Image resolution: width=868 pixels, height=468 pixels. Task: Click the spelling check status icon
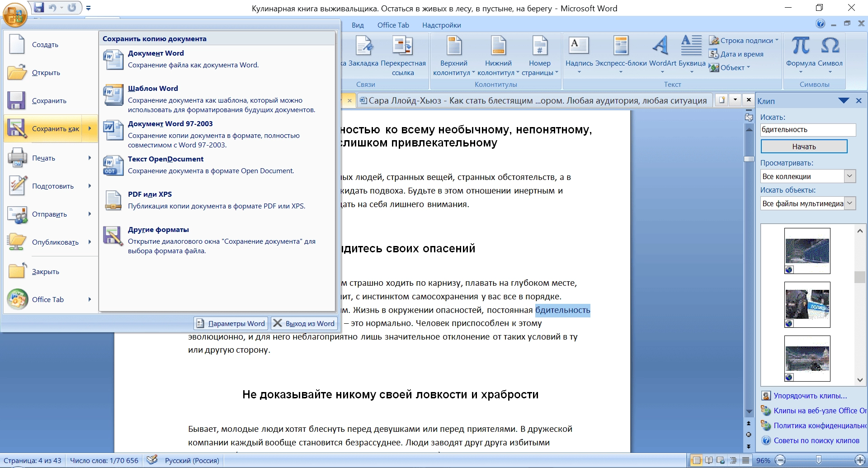pos(152,460)
